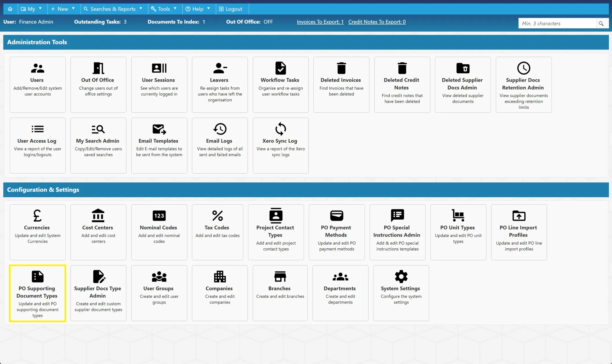Viewport: 612px width, 364px height.
Task: Click the Finance Admin user name
Action: click(36, 22)
